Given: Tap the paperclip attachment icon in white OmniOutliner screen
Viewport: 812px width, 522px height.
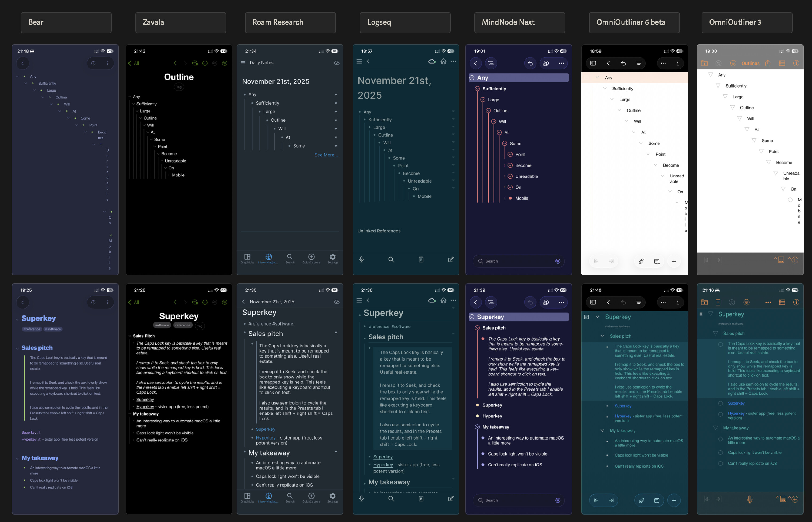Looking at the screenshot, I should [641, 261].
